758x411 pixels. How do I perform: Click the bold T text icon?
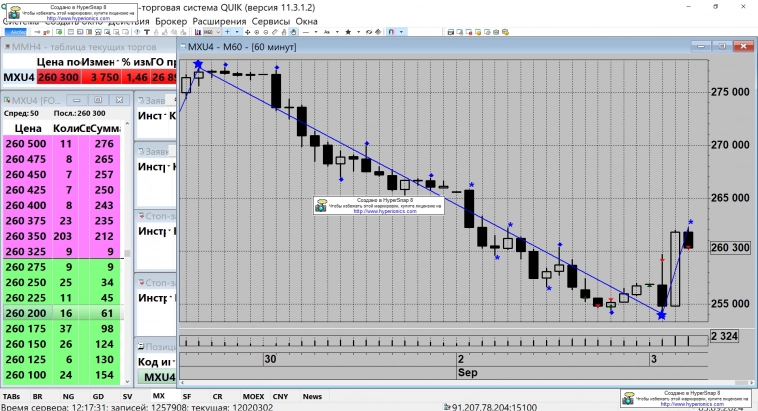tap(147, 32)
